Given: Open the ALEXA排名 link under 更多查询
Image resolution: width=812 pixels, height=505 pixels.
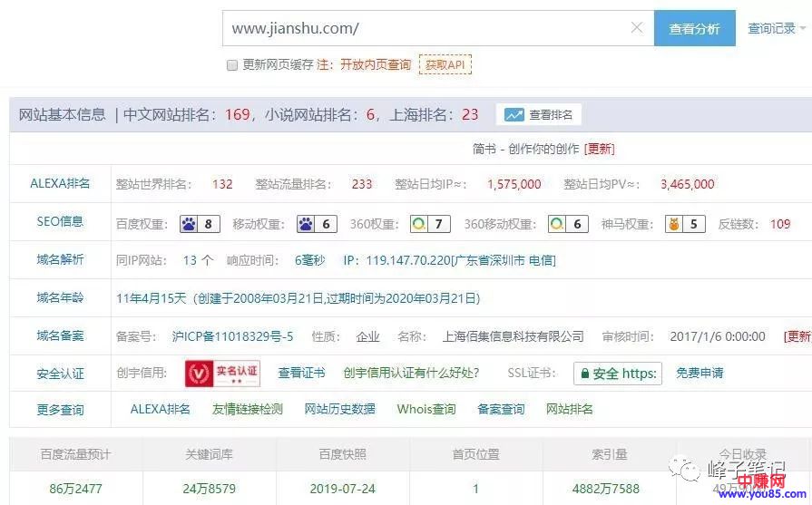Looking at the screenshot, I should point(161,409).
